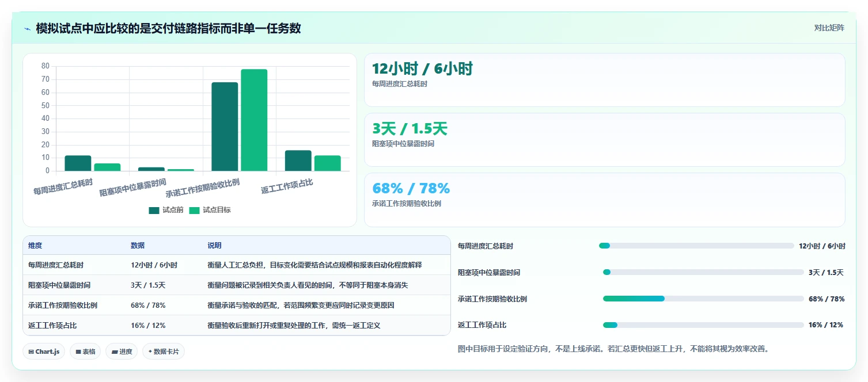Select the 3天 / 1.5天 data card value

410,129
